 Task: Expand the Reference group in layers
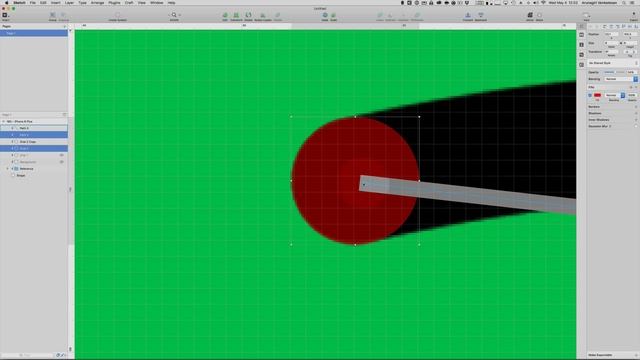coord(7,169)
